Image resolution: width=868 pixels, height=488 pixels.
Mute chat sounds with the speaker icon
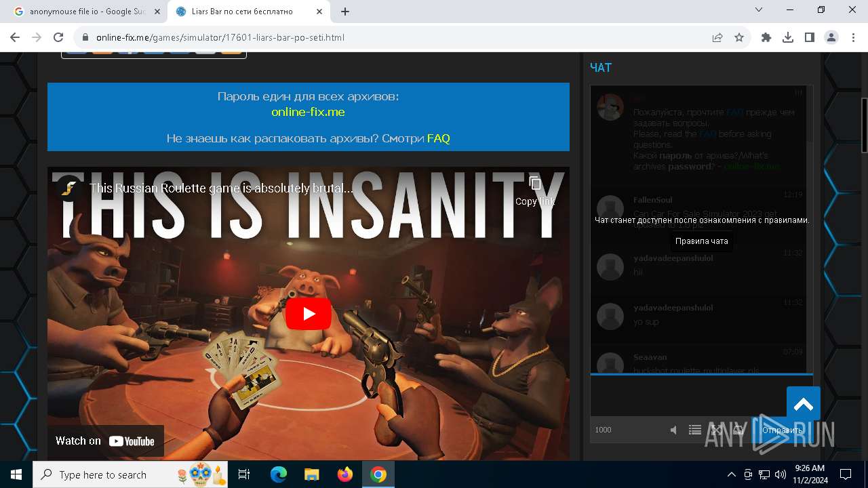673,430
